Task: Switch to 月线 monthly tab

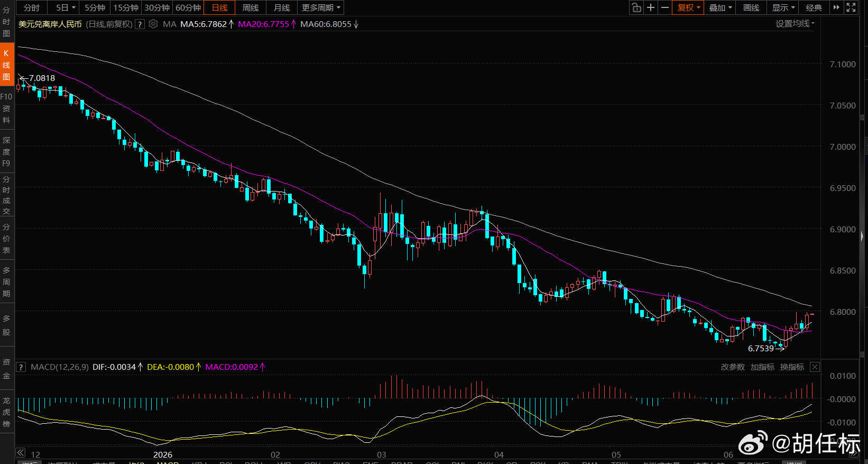Action: pos(282,7)
